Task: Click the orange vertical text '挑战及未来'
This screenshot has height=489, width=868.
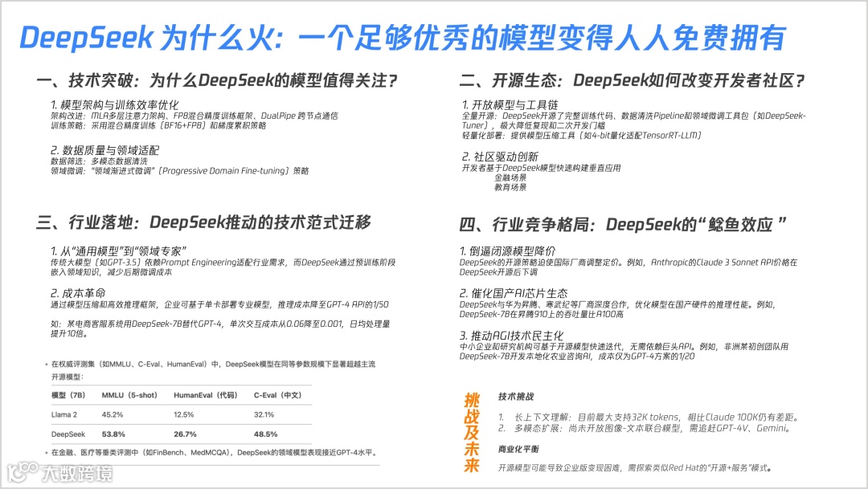Action: (472, 433)
